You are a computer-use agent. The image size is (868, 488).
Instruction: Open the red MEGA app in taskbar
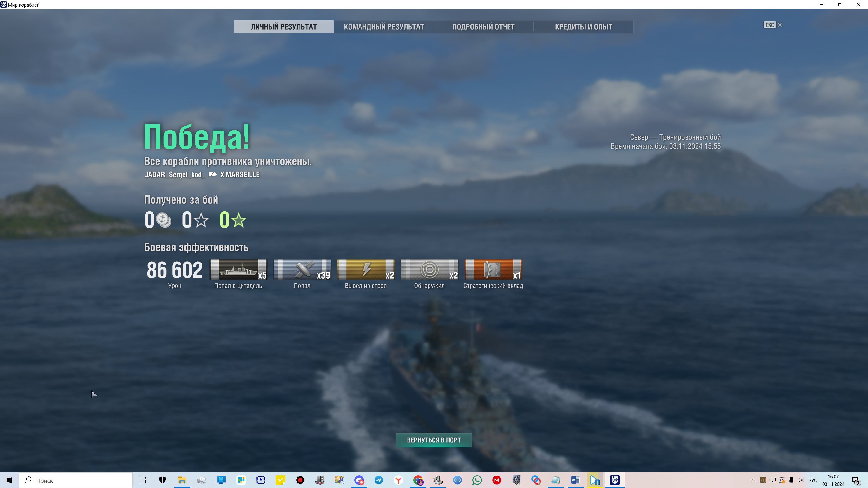497,480
